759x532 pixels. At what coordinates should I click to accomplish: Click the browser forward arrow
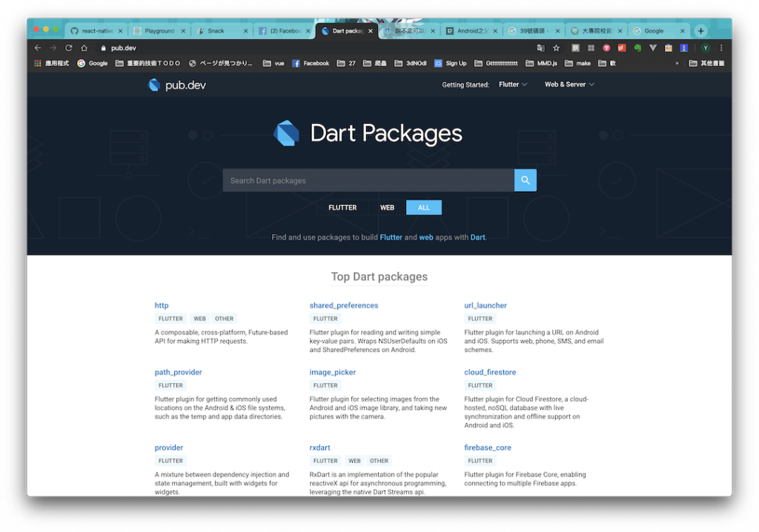coord(53,48)
